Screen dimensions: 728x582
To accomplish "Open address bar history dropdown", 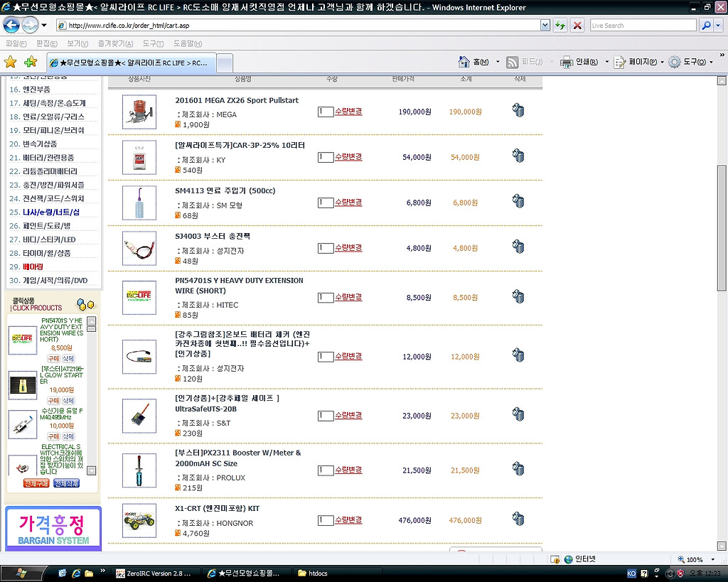I will click(x=545, y=26).
